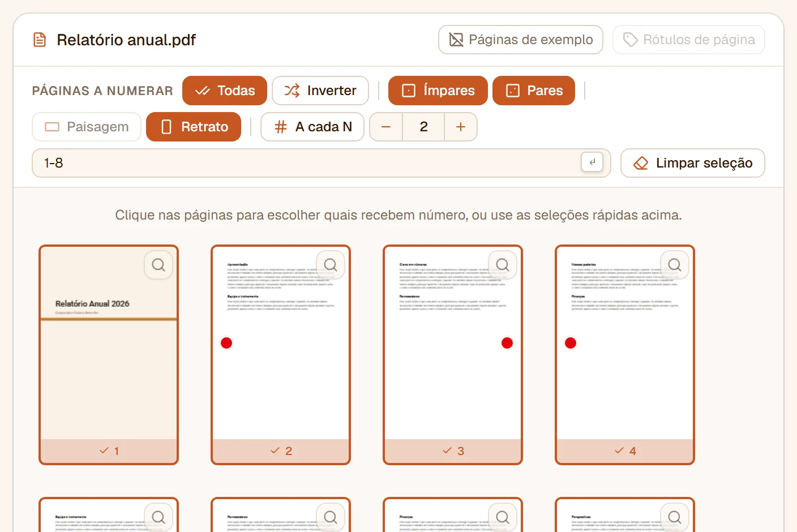Click the page range field containing 1-8
797x532 pixels.
tap(322, 163)
